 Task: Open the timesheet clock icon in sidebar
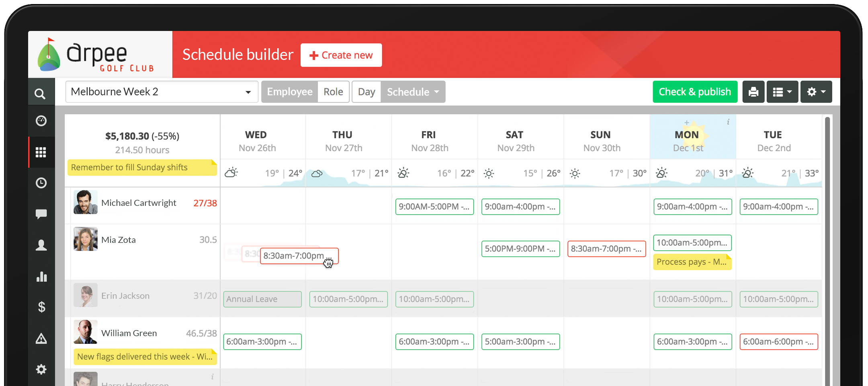pyautogui.click(x=41, y=183)
